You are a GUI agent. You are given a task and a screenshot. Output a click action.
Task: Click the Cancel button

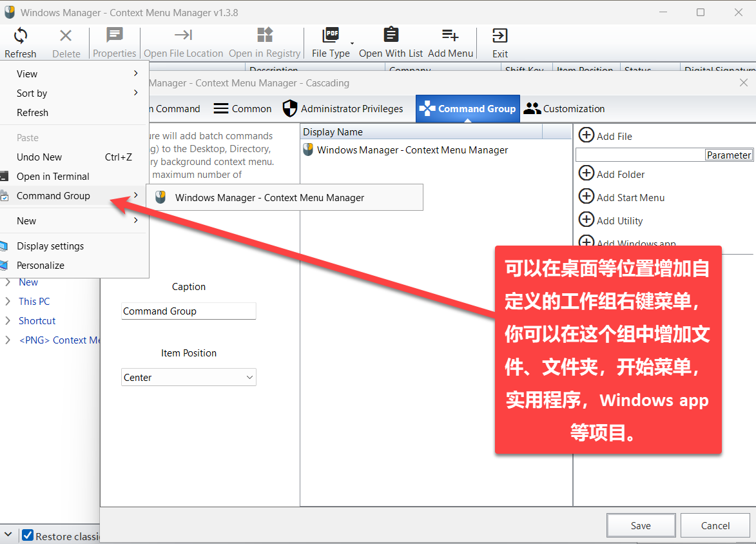(x=715, y=526)
